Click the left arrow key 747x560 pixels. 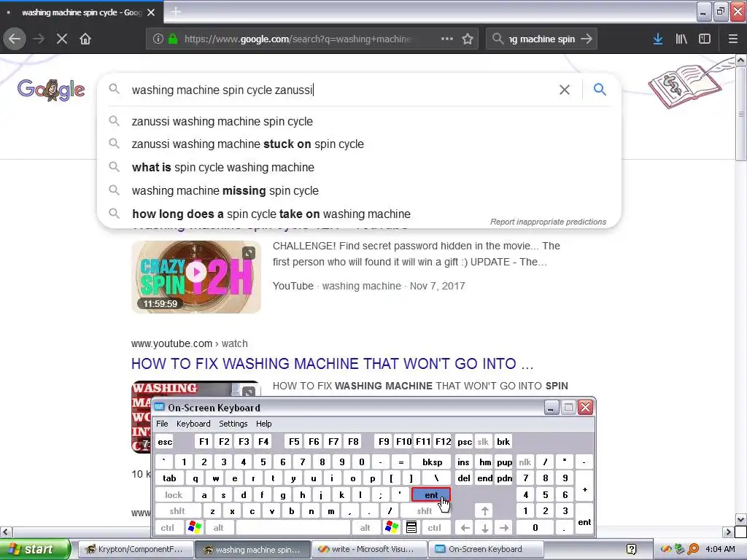click(x=465, y=528)
